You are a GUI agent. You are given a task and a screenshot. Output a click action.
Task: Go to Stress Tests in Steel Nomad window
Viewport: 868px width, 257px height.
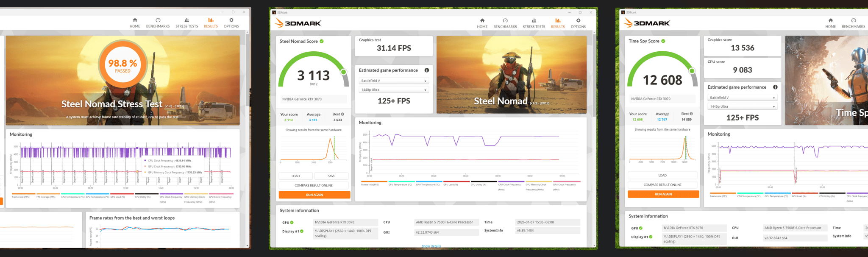534,23
